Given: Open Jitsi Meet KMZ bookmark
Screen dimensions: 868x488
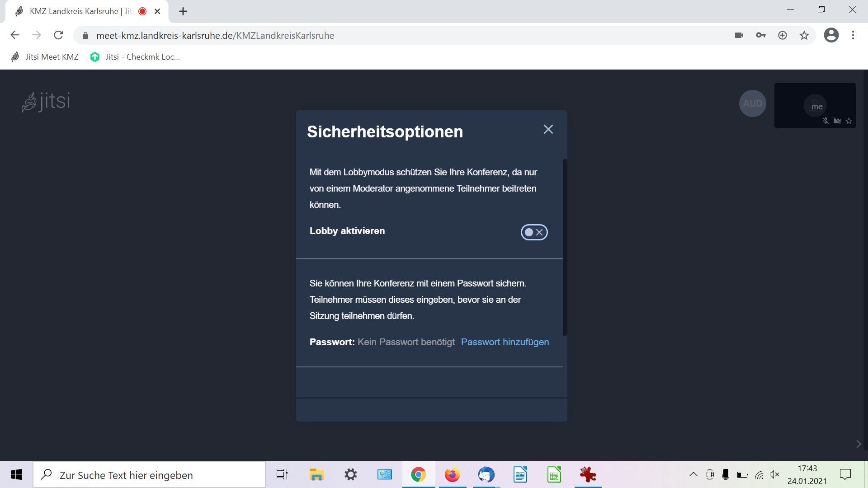Looking at the screenshot, I should 45,57.
